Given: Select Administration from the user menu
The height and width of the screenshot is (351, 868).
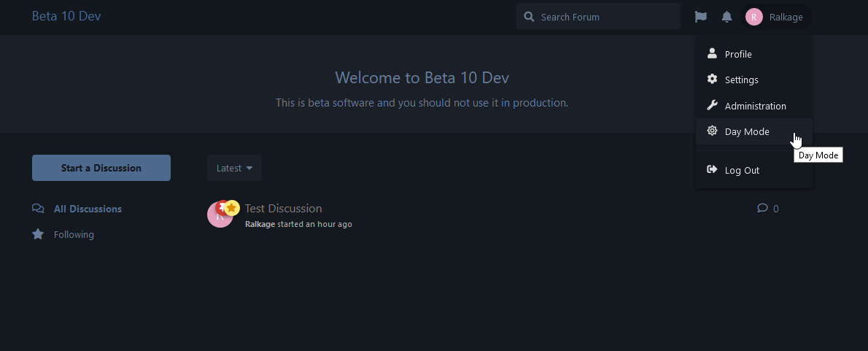Looking at the screenshot, I should (755, 106).
